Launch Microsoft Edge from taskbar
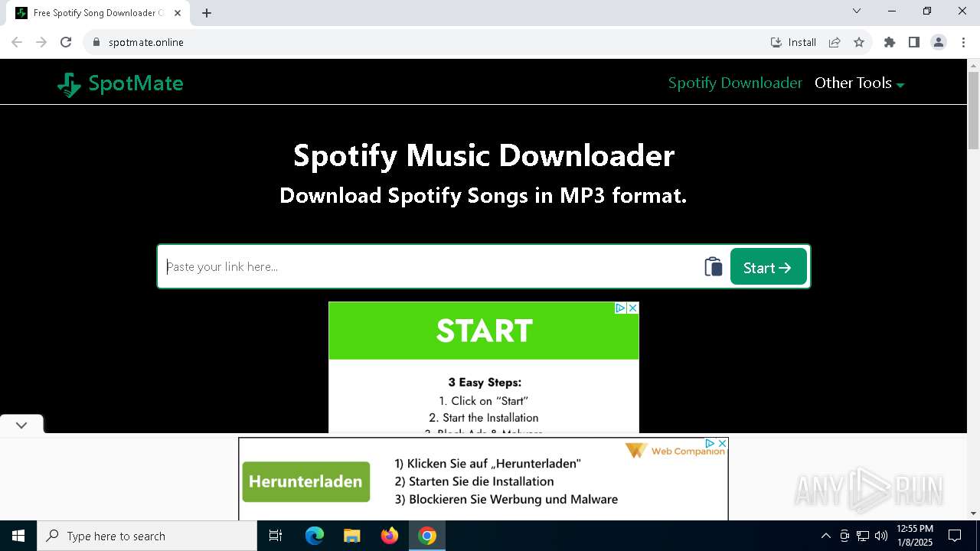 click(x=315, y=536)
